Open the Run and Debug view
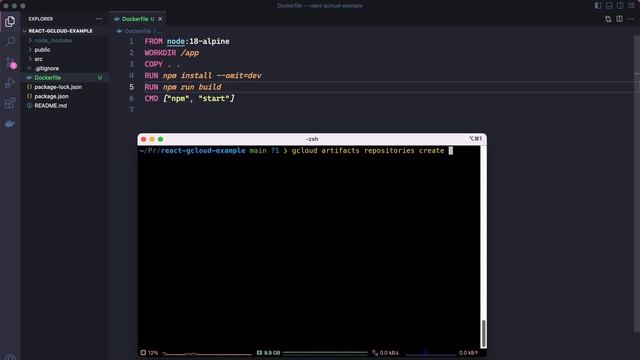640x360 pixels. tap(10, 83)
